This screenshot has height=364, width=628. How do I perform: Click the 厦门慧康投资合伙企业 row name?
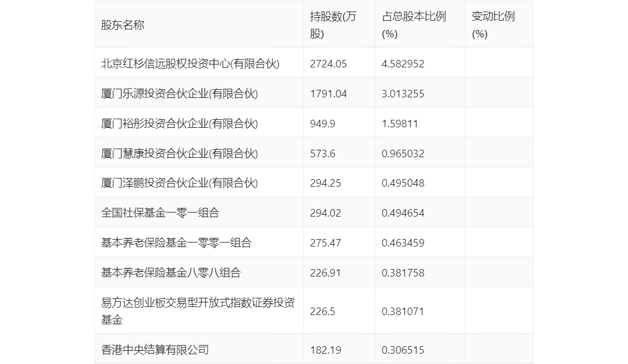pos(179,154)
